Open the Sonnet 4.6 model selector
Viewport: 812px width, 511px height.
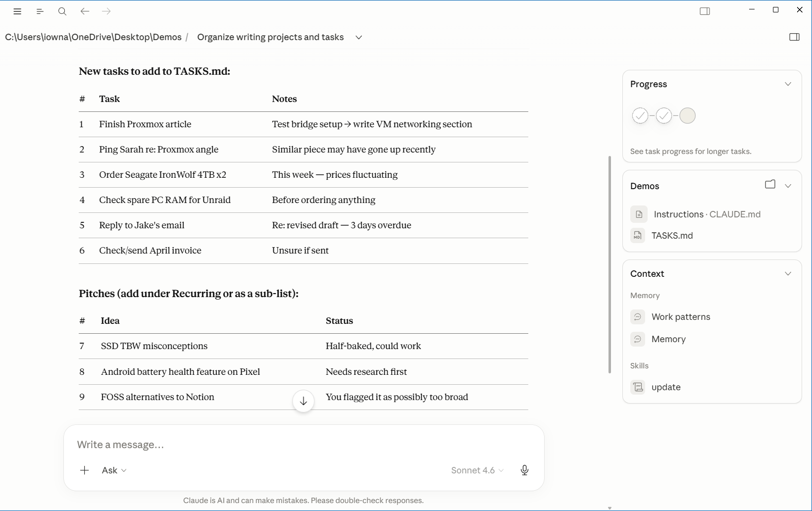point(477,470)
